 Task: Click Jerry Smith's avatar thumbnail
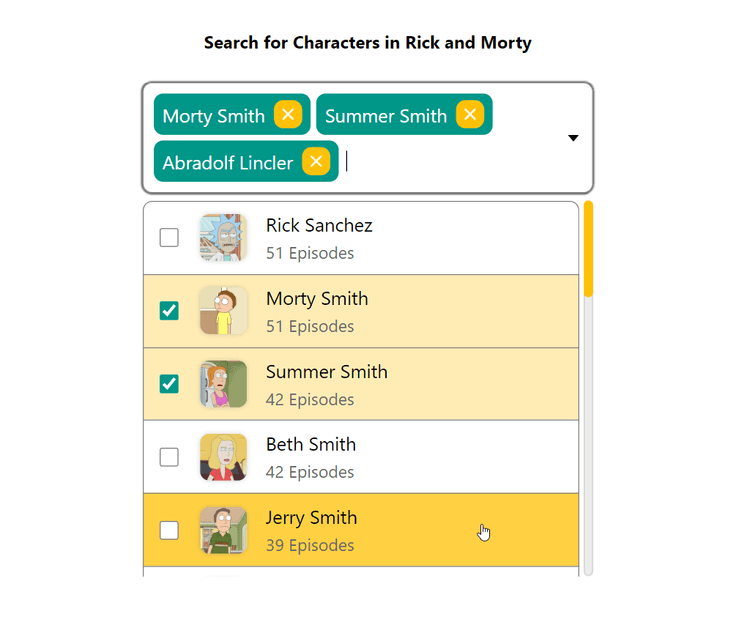point(223,530)
